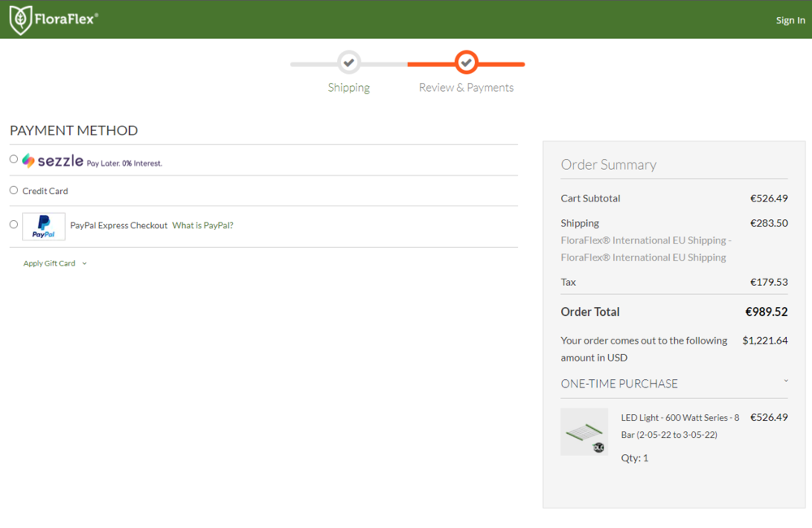Image resolution: width=812 pixels, height=528 pixels.
Task: Click the LED Light 600 Watt Series product name
Action: tap(680, 426)
